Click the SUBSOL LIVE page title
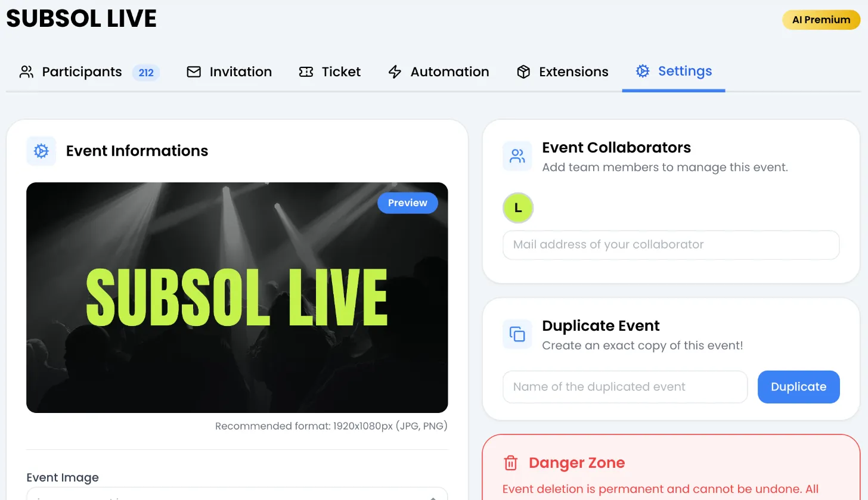Screen dimensions: 868x500 coord(81,18)
